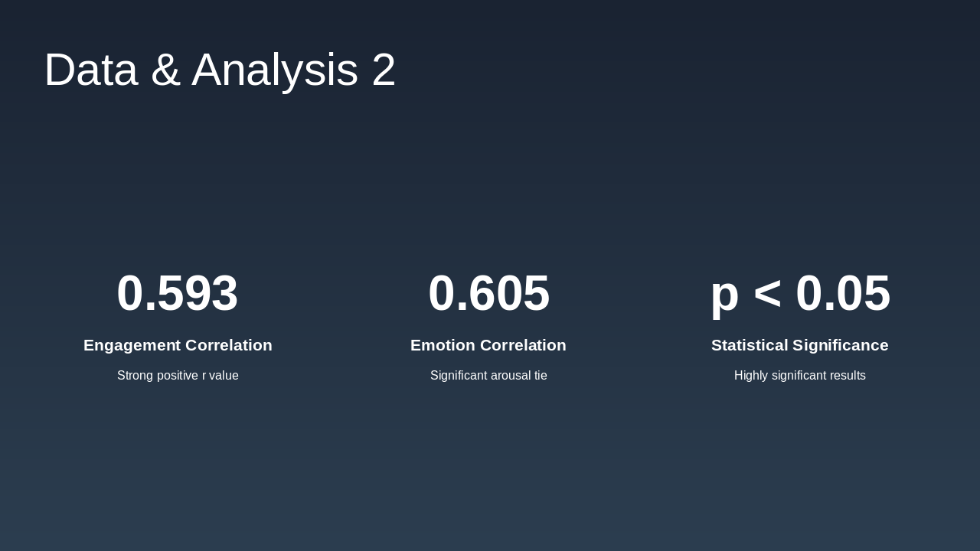The width and height of the screenshot is (980, 551).
Task: Click the word "Data" in the title
Action: [x=91, y=70]
